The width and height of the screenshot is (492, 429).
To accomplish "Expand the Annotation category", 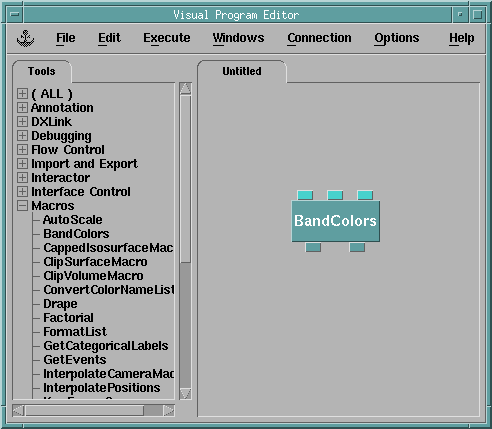I will click(22, 108).
